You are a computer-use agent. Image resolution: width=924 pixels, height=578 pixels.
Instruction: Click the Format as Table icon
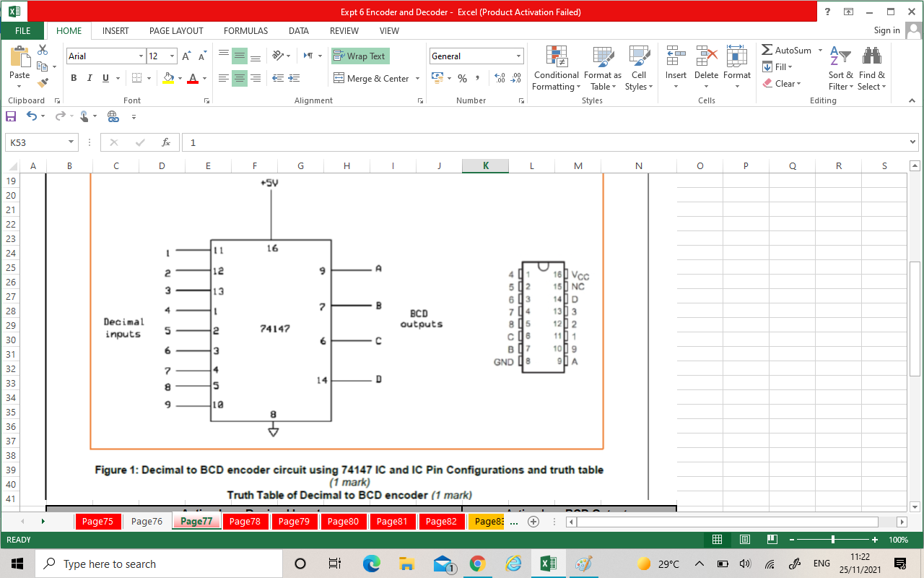coord(603,56)
